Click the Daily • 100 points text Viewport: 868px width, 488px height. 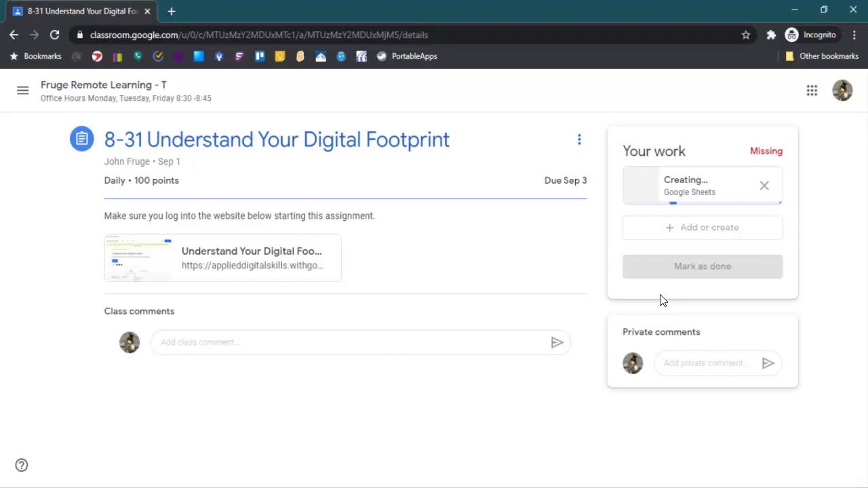(x=142, y=180)
